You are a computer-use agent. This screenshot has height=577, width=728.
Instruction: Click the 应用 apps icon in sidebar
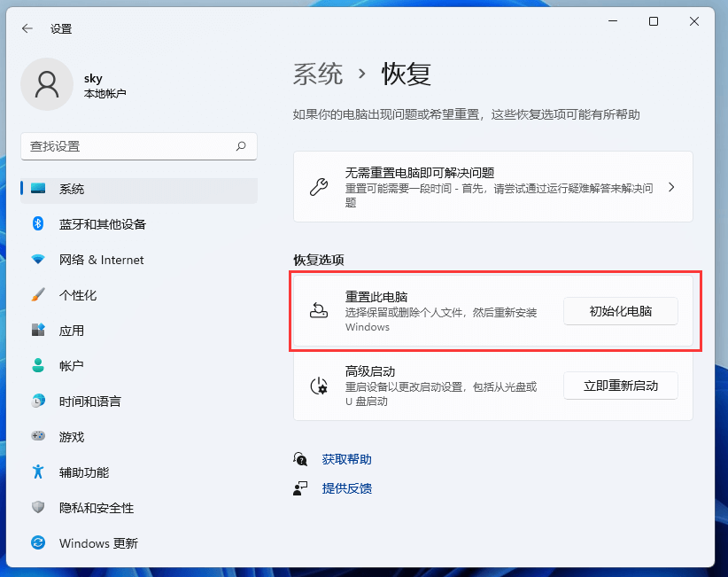[37, 331]
